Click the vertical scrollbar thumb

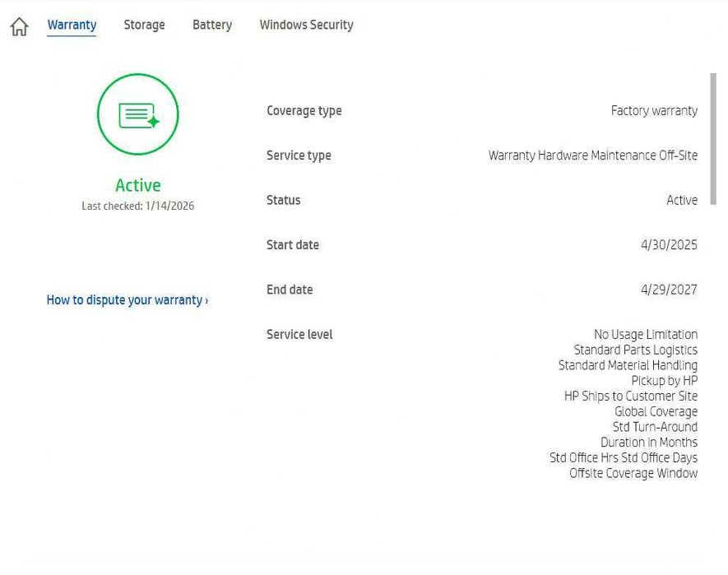click(x=713, y=138)
